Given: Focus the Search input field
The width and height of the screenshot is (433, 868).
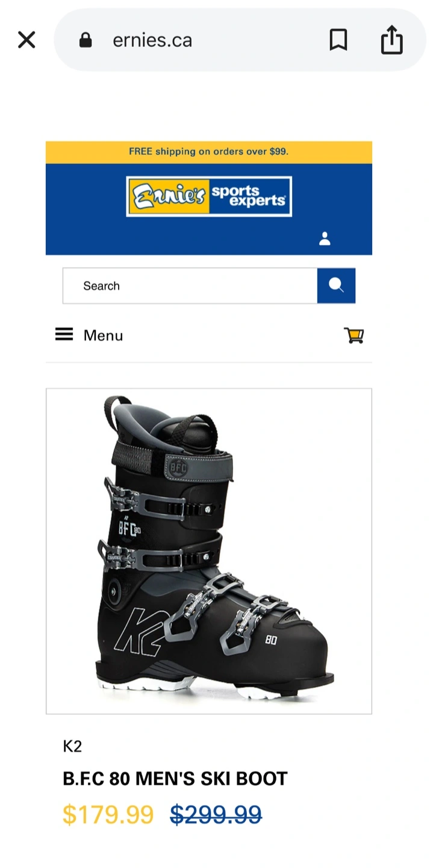Looking at the screenshot, I should pyautogui.click(x=190, y=286).
